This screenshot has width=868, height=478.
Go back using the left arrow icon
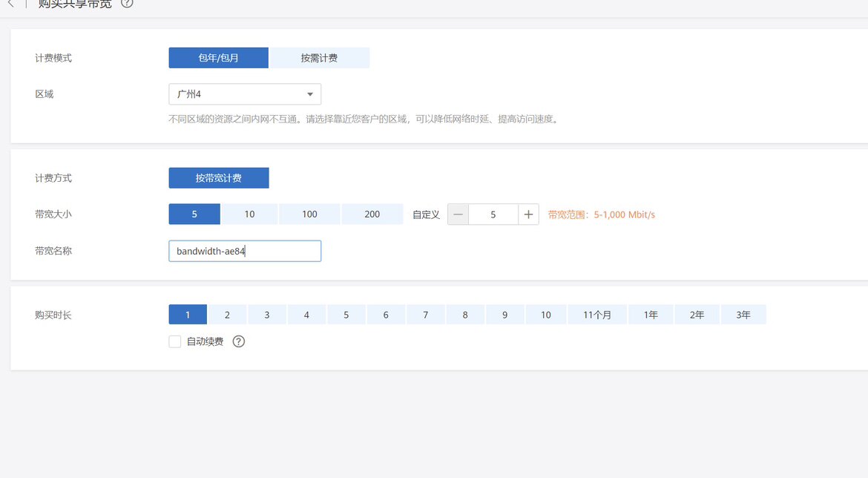click(10, 3)
